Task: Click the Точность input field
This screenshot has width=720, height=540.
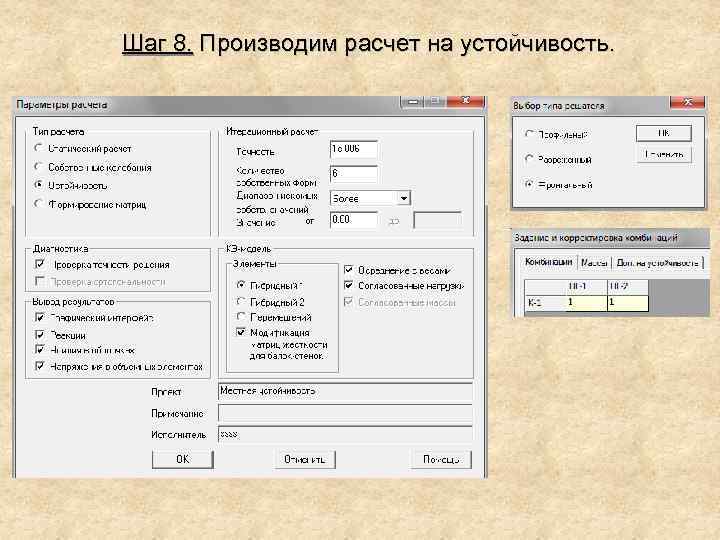Action: [354, 149]
